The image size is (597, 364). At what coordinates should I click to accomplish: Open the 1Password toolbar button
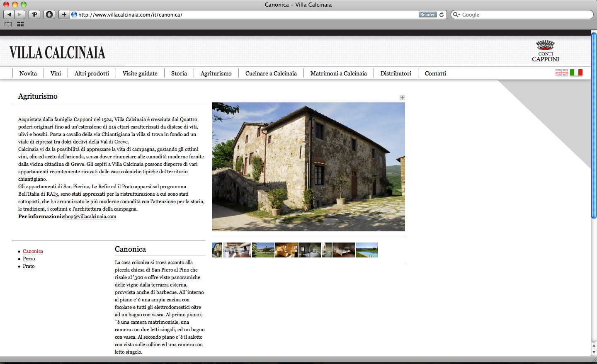coord(34,15)
